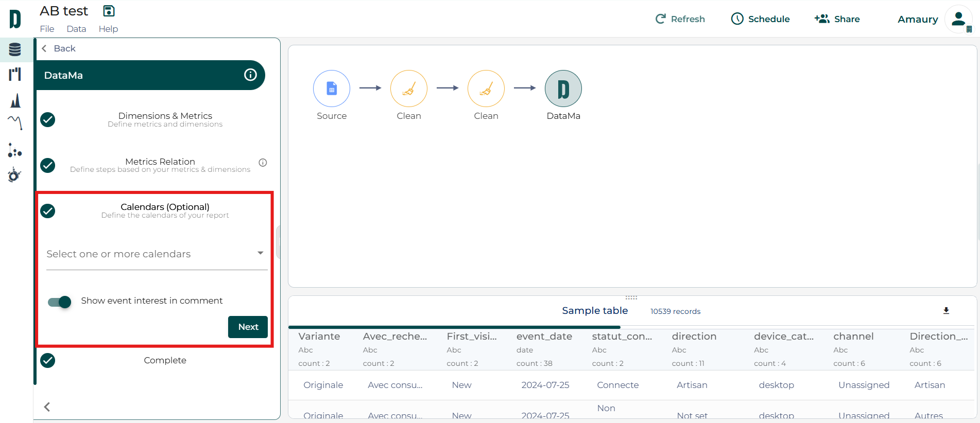Image resolution: width=980 pixels, height=423 pixels.
Task: Open the Select one or more calendars dropdown
Action: click(x=157, y=254)
